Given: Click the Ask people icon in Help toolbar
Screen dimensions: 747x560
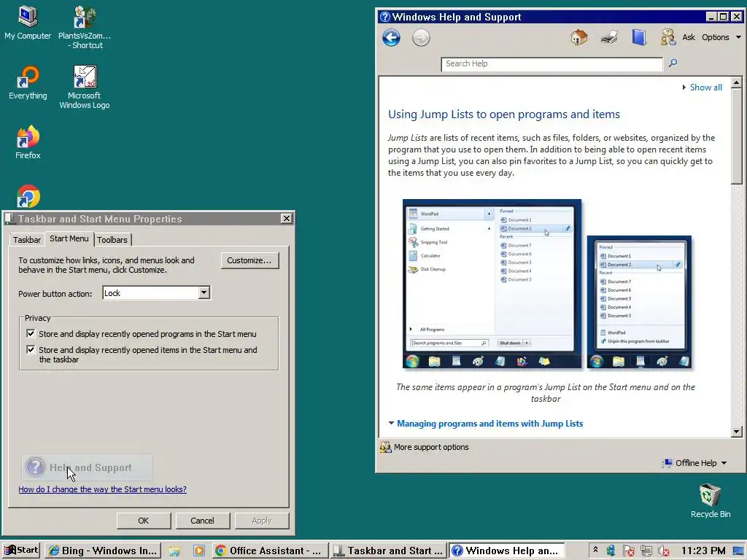Looking at the screenshot, I should click(668, 37).
